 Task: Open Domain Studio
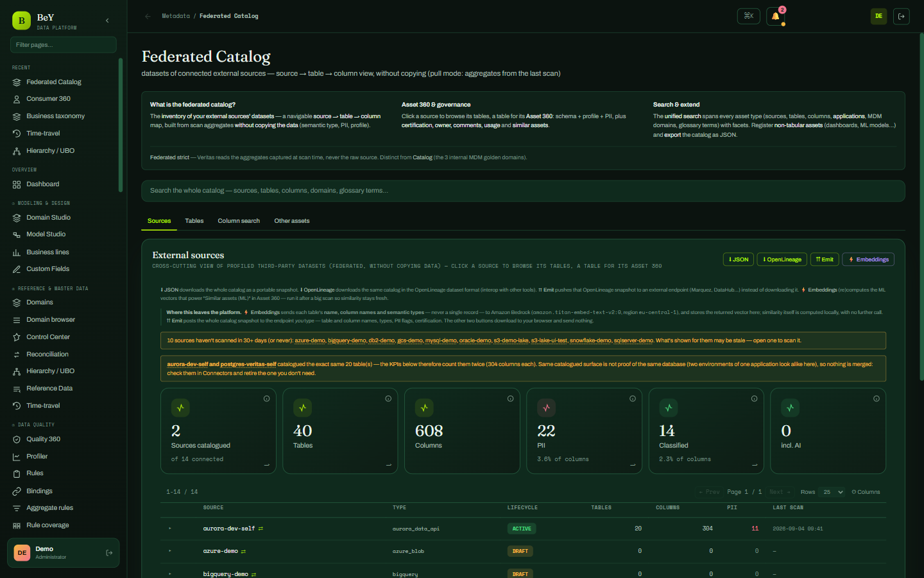pyautogui.click(x=48, y=218)
